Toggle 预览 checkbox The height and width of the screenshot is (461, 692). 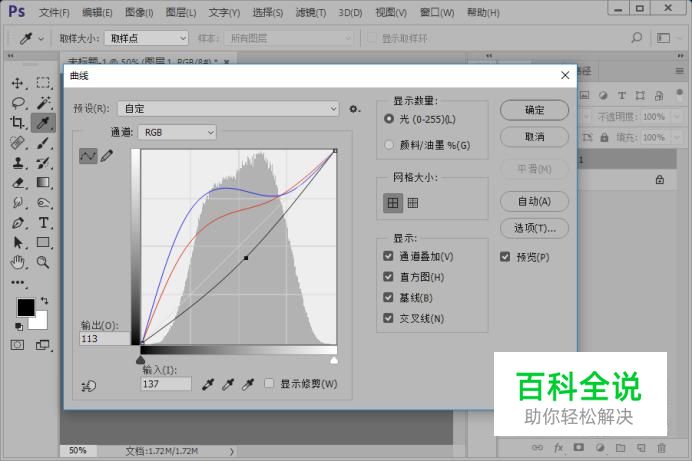point(505,257)
